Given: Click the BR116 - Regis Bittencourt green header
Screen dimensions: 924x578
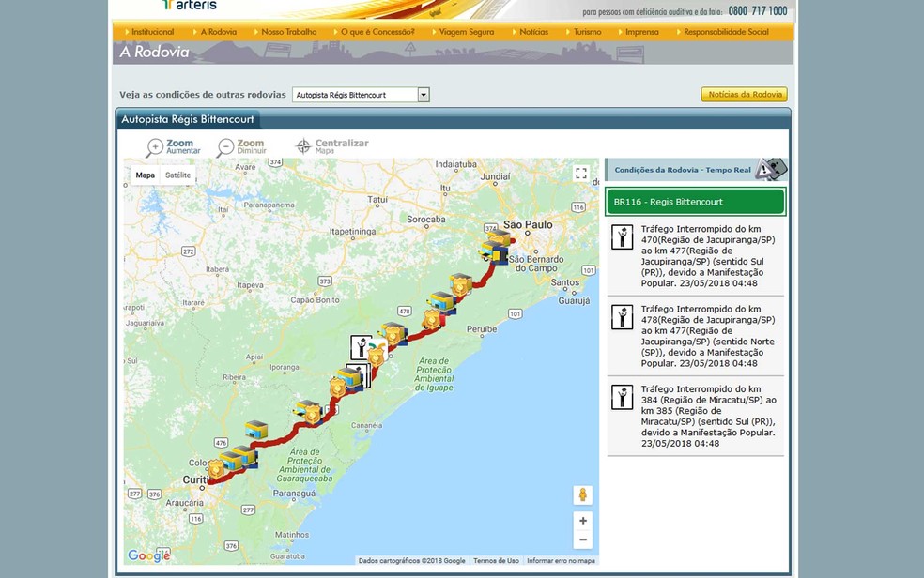Looking at the screenshot, I should (695, 202).
